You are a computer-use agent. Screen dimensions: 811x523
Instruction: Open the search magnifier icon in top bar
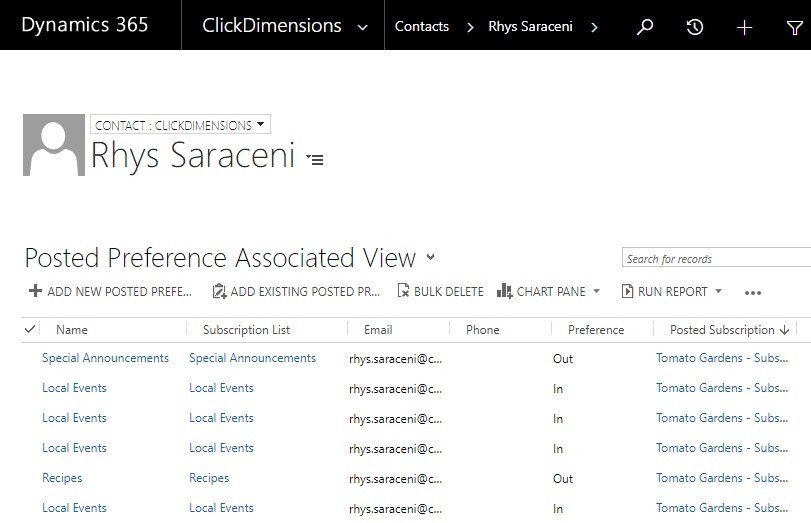pos(644,26)
